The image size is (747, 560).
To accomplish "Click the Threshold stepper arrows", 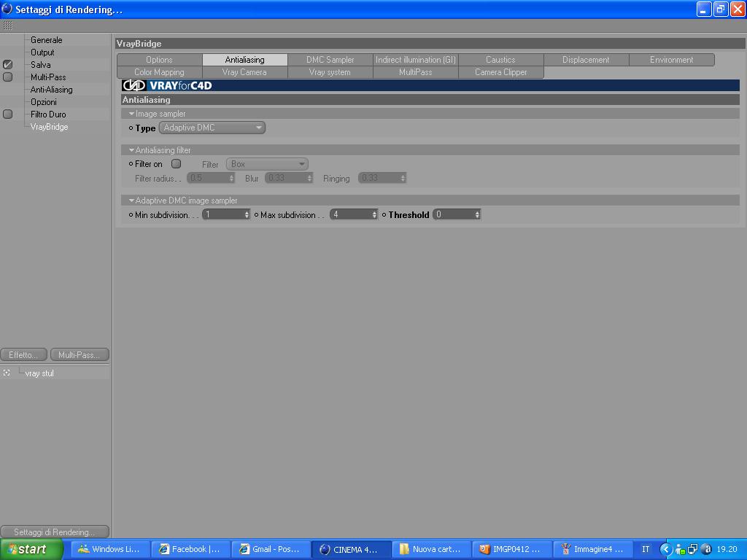I will pyautogui.click(x=477, y=215).
